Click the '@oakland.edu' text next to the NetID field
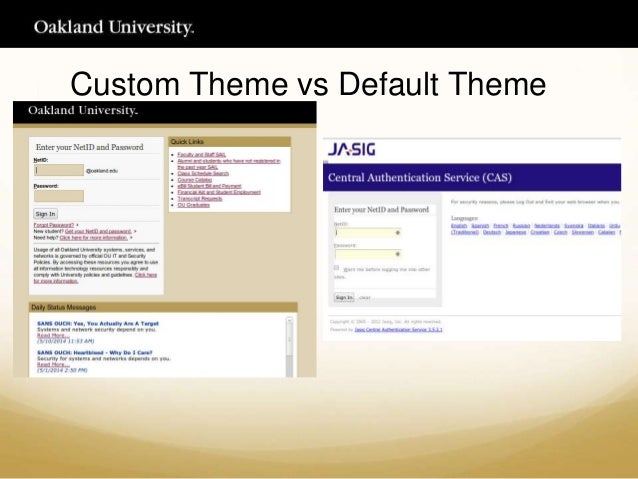The width and height of the screenshot is (638, 479). (102, 171)
